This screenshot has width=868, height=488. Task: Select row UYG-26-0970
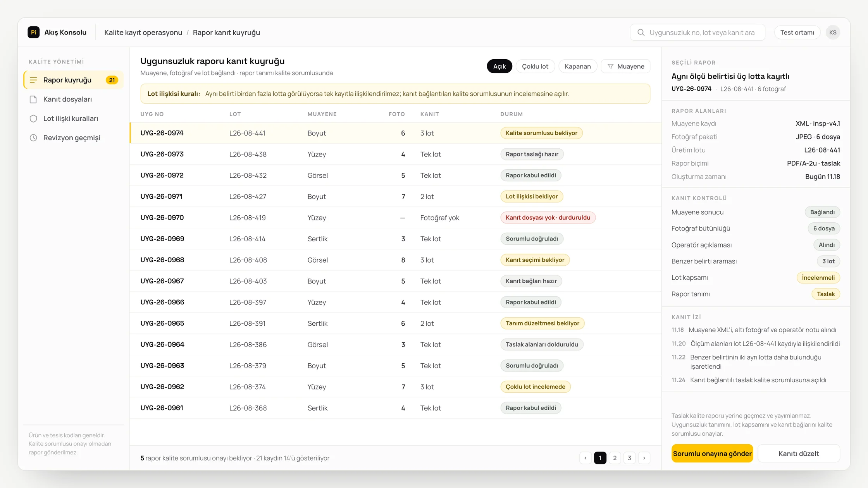(x=395, y=218)
